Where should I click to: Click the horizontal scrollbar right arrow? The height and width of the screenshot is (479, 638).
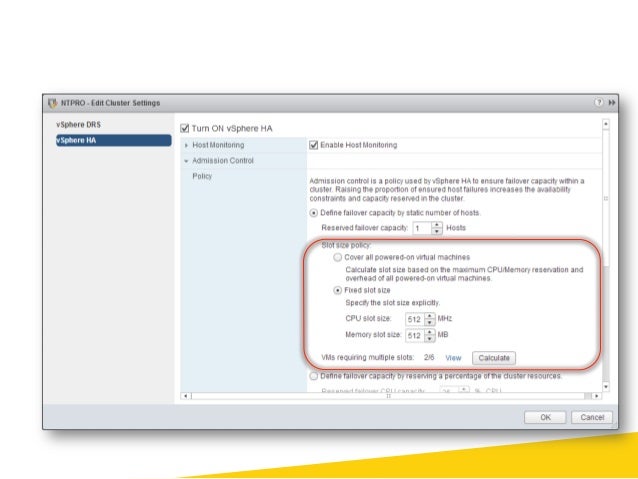click(x=596, y=396)
